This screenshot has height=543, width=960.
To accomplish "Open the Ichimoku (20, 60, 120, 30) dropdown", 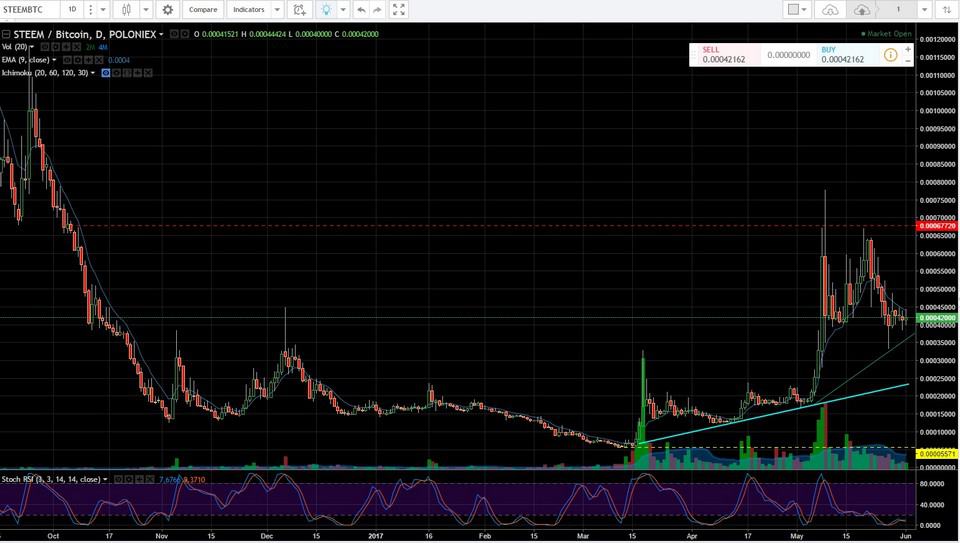I will (x=92, y=73).
